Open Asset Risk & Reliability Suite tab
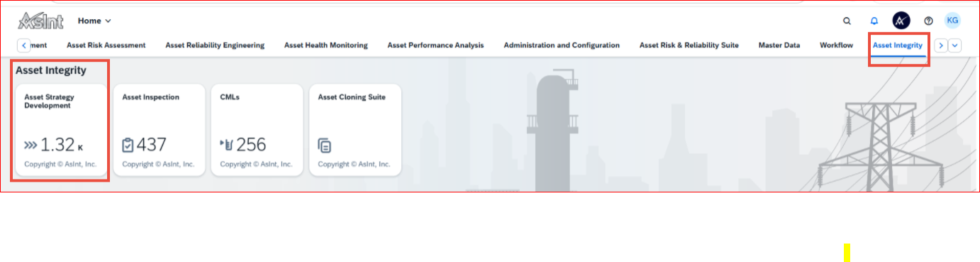This screenshot has width=980, height=262. point(689,45)
